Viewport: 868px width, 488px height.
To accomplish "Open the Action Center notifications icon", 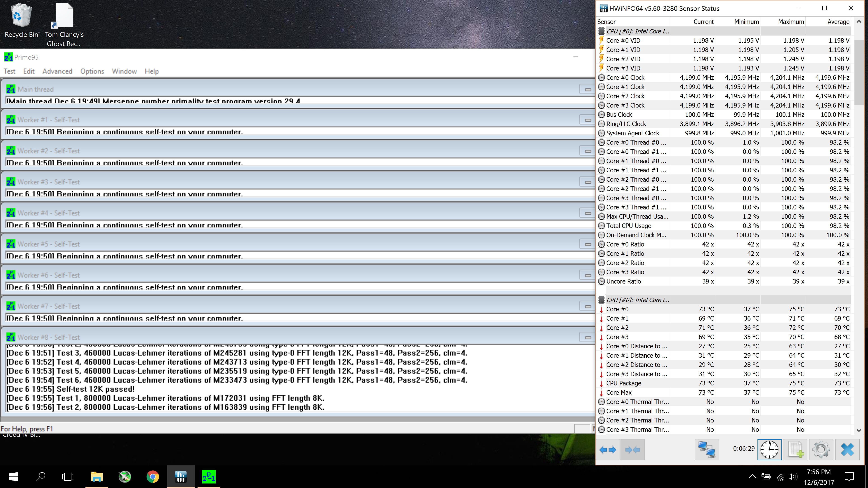I will click(x=849, y=476).
